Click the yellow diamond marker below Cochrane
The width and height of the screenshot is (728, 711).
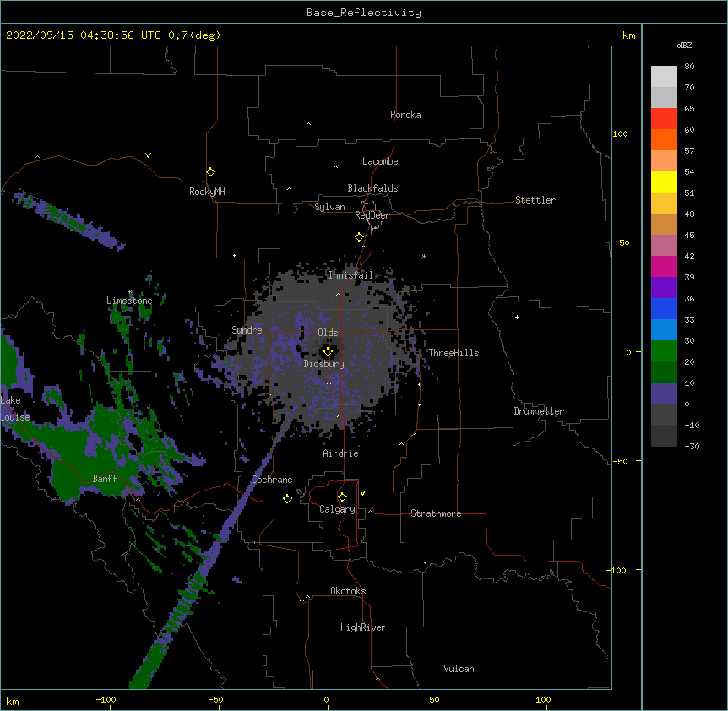click(x=287, y=498)
